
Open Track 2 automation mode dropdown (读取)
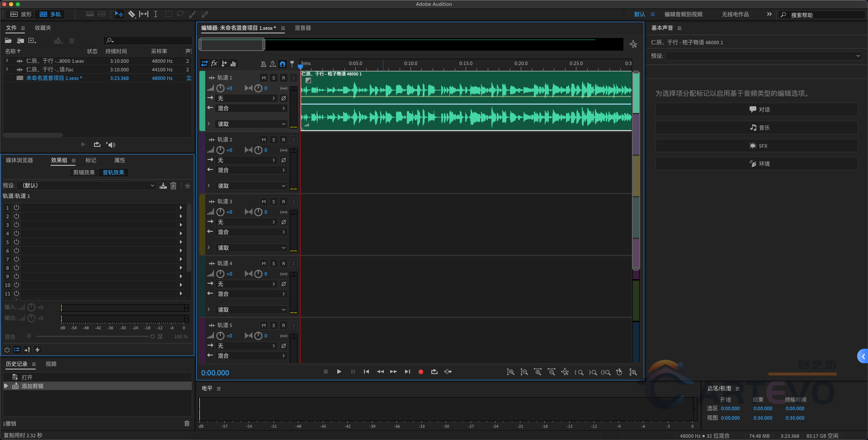coord(251,186)
